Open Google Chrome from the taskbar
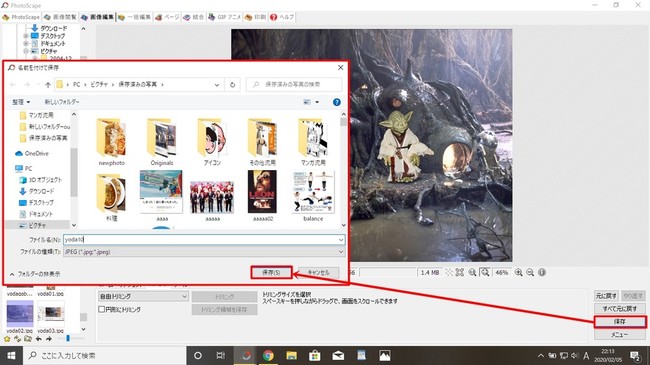 (x=268, y=355)
